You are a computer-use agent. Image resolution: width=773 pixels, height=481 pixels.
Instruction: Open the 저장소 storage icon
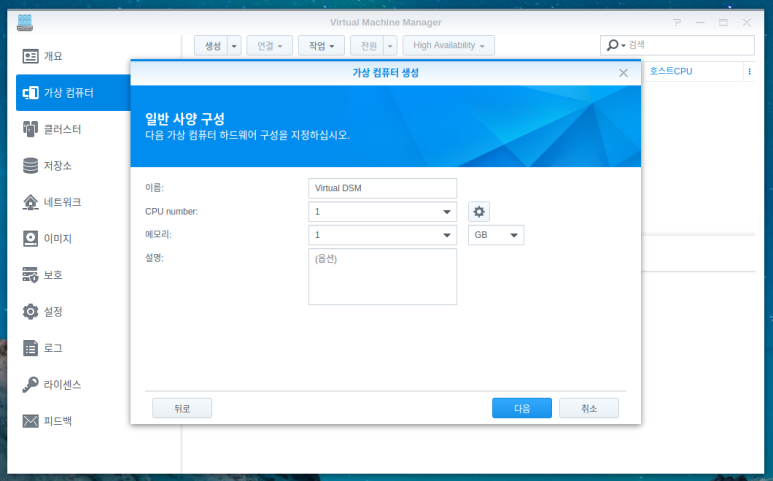point(30,166)
